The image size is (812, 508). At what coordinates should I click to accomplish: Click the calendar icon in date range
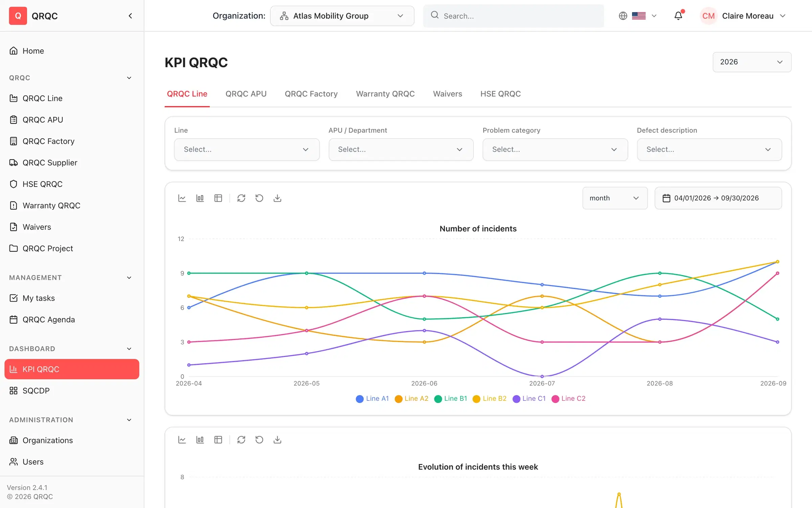click(x=666, y=198)
